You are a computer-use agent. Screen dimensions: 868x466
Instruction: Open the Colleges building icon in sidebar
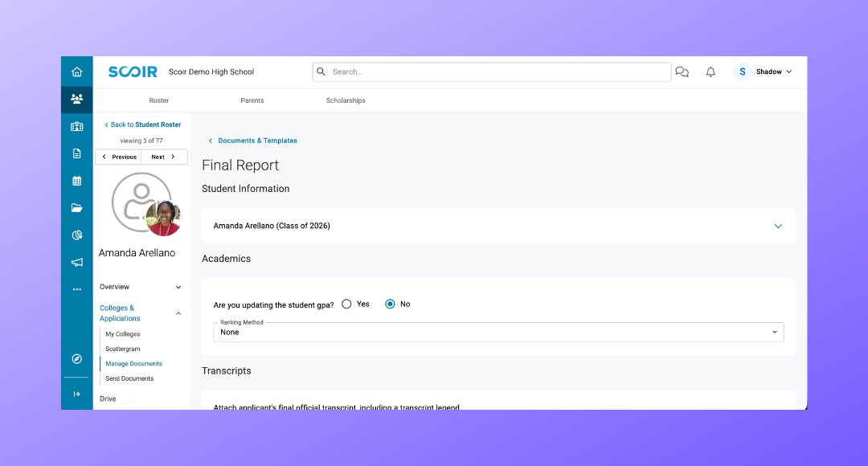click(x=76, y=126)
